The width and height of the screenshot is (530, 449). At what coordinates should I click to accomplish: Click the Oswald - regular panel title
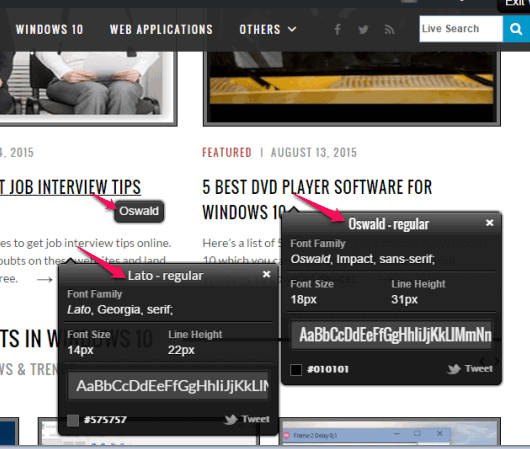click(389, 224)
